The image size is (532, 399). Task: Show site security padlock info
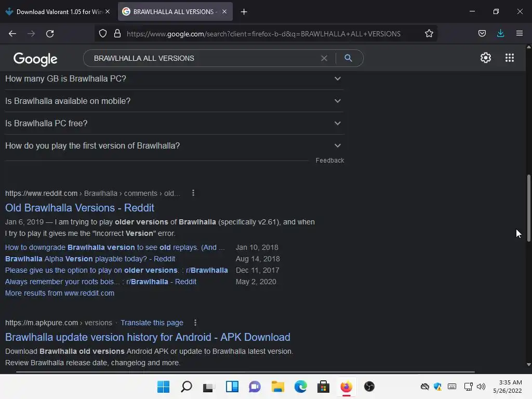pos(117,34)
